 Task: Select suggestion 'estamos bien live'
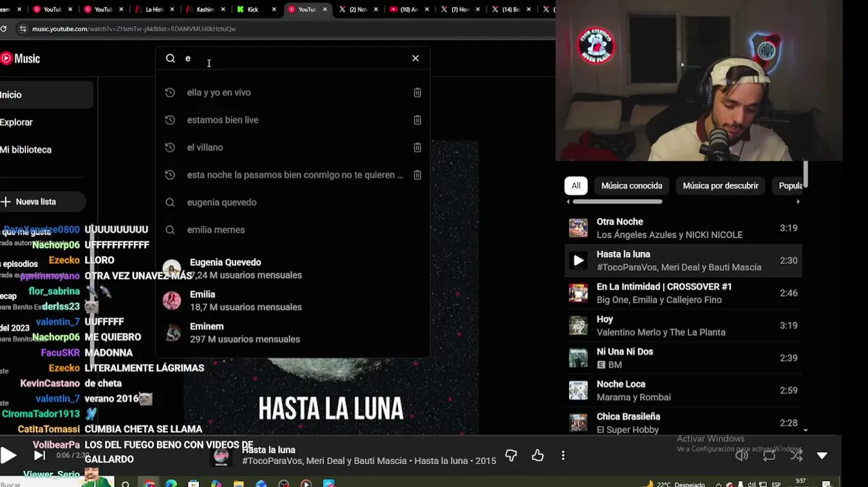point(292,120)
